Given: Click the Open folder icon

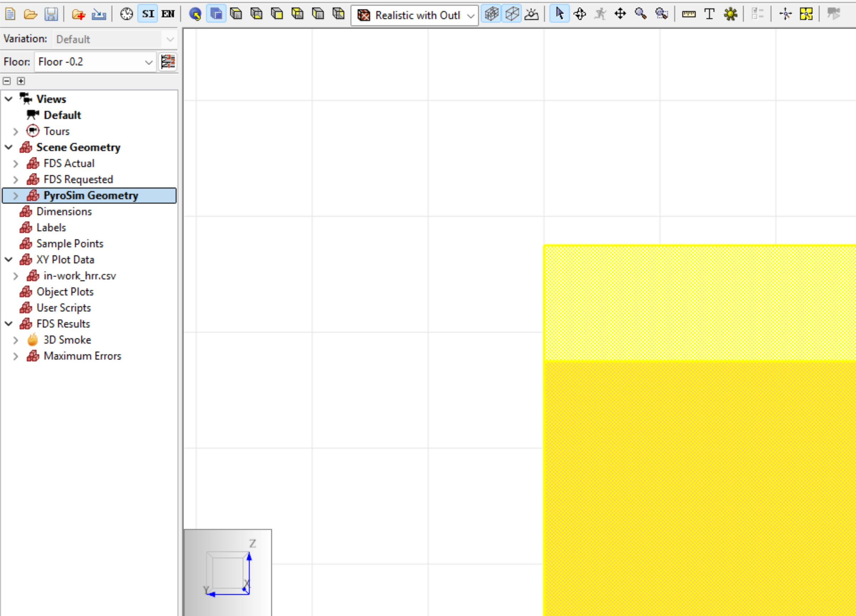Looking at the screenshot, I should tap(31, 14).
